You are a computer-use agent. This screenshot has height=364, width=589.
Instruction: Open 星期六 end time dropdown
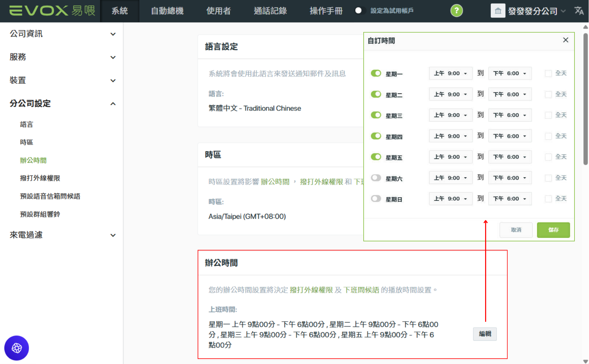(x=510, y=178)
